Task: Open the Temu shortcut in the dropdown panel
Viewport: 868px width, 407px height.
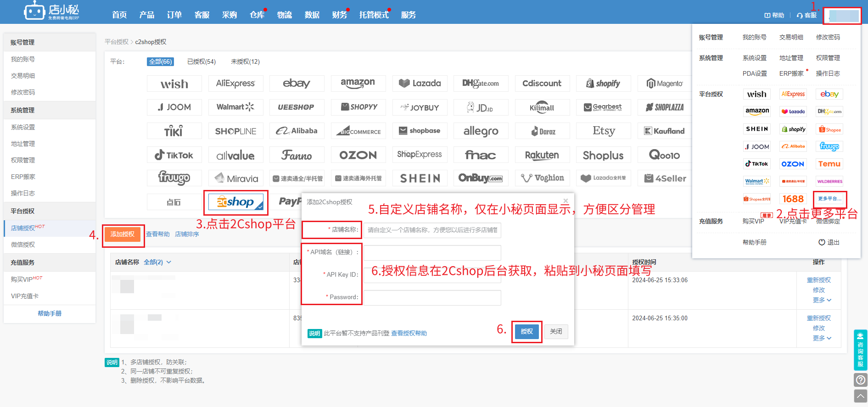Action: click(829, 164)
